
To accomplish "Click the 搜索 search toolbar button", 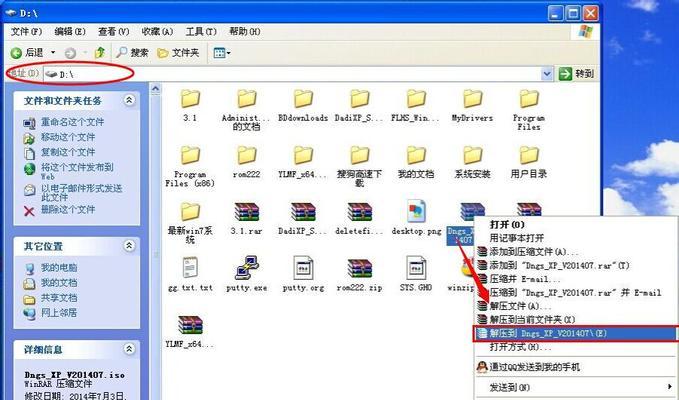I will point(132,53).
